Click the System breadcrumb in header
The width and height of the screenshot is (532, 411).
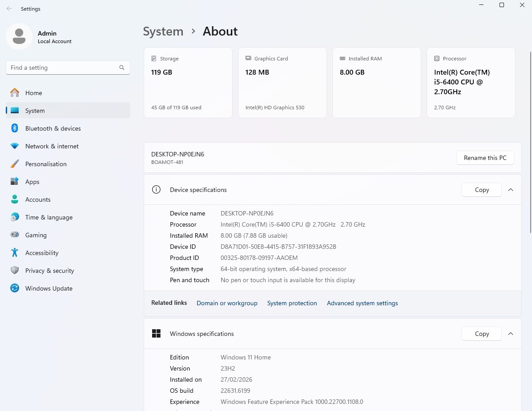(163, 32)
